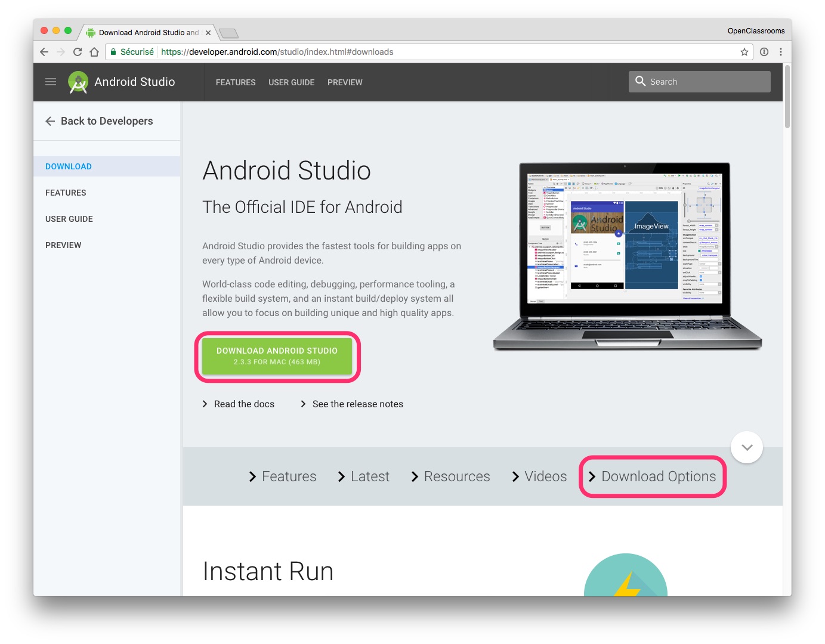Select the Download Android Studio browser tab
Screen dimensions: 825x644
(149, 33)
